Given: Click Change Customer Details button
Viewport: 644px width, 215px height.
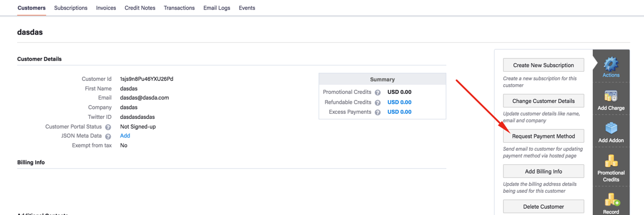Looking at the screenshot, I should 543,101.
